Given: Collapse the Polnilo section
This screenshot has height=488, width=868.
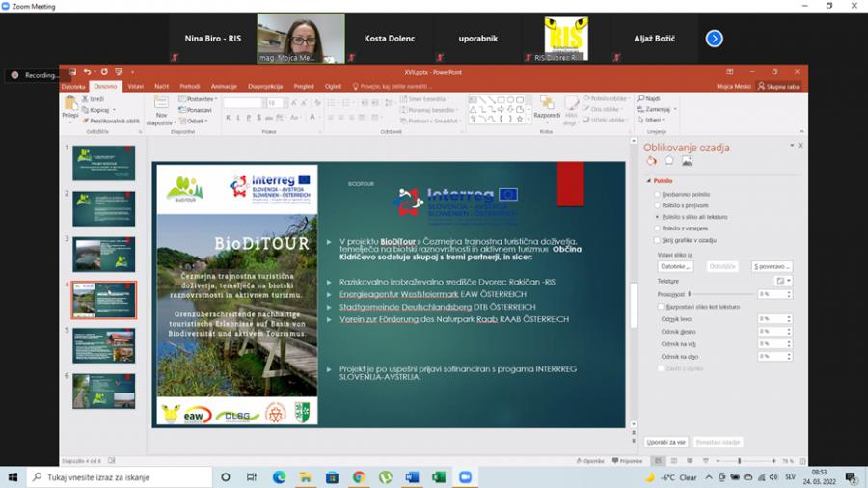Looking at the screenshot, I should click(x=649, y=181).
